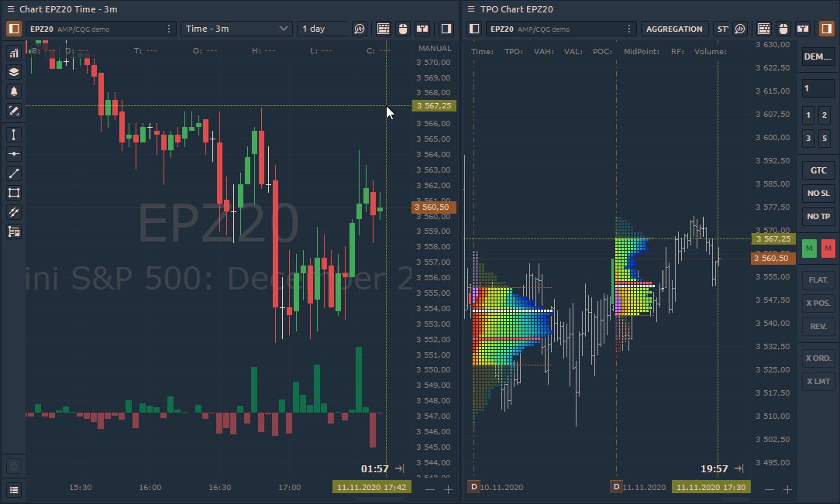This screenshot has height=504, width=840.
Task: Click the ST button in TPO Chart toolbar
Action: tap(722, 29)
